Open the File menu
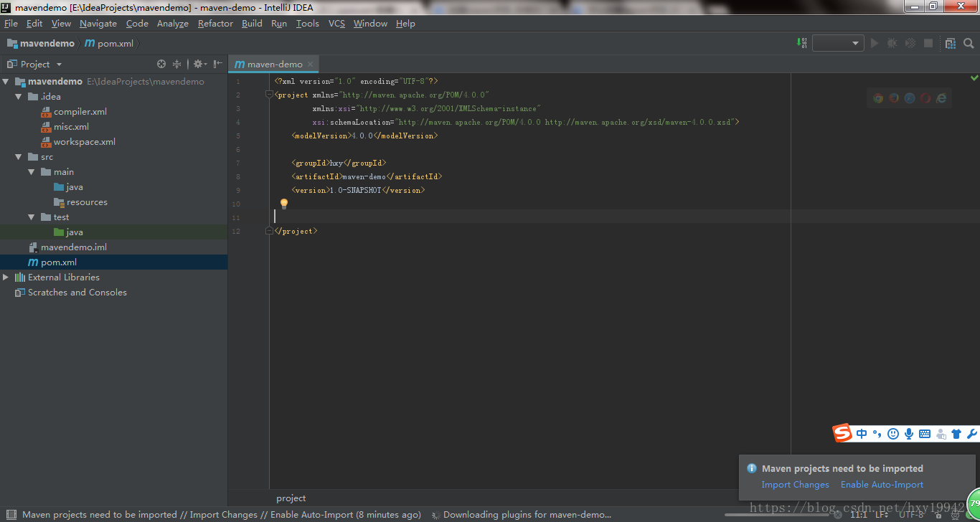Image resolution: width=980 pixels, height=522 pixels. (11, 23)
